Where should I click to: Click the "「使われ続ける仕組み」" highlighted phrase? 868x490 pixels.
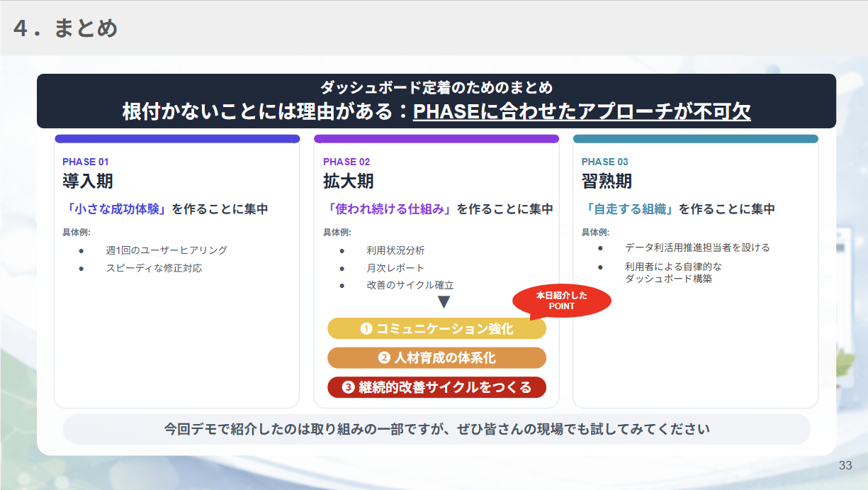click(x=389, y=209)
